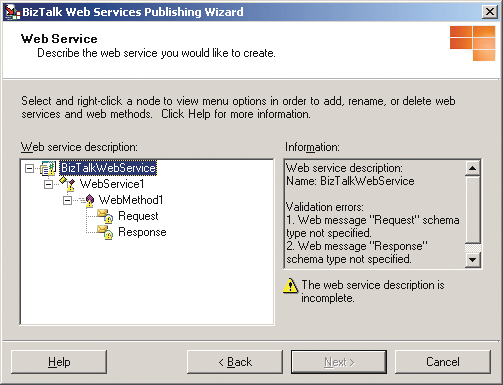Collapse the BizTalkWebService tree node
Image resolution: width=503 pixels, height=385 pixels.
(x=29, y=168)
